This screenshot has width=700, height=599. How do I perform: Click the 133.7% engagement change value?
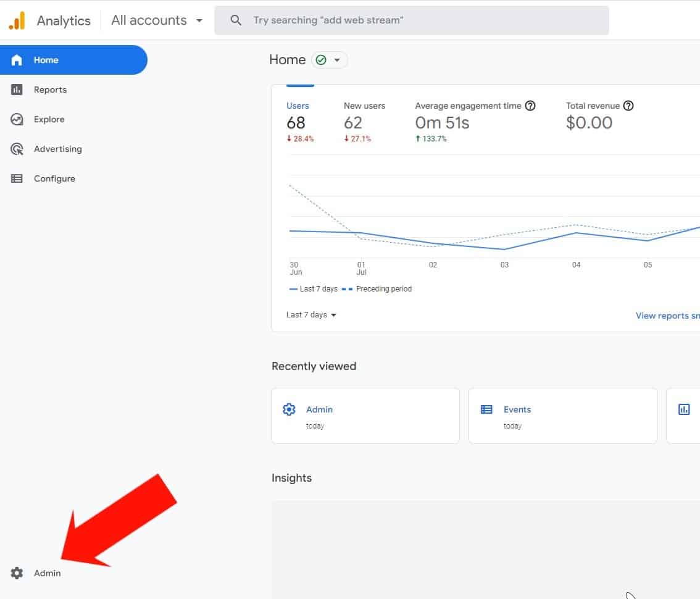tap(431, 139)
